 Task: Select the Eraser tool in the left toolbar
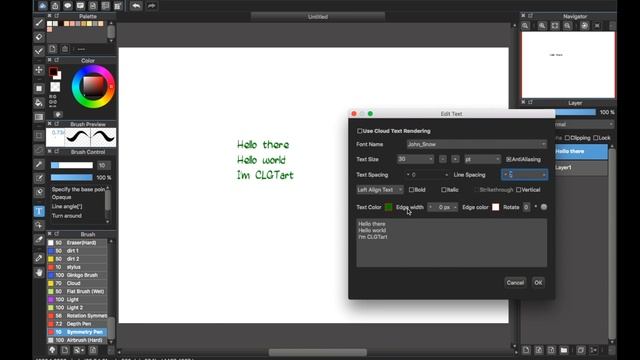point(39,37)
